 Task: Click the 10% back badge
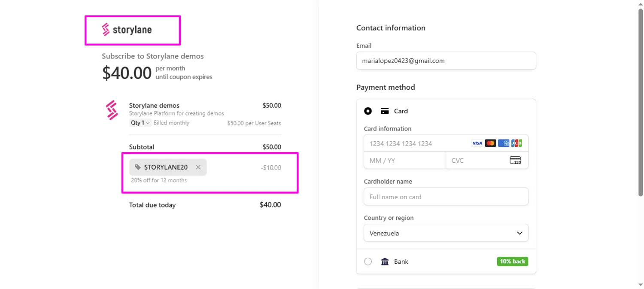tap(513, 262)
